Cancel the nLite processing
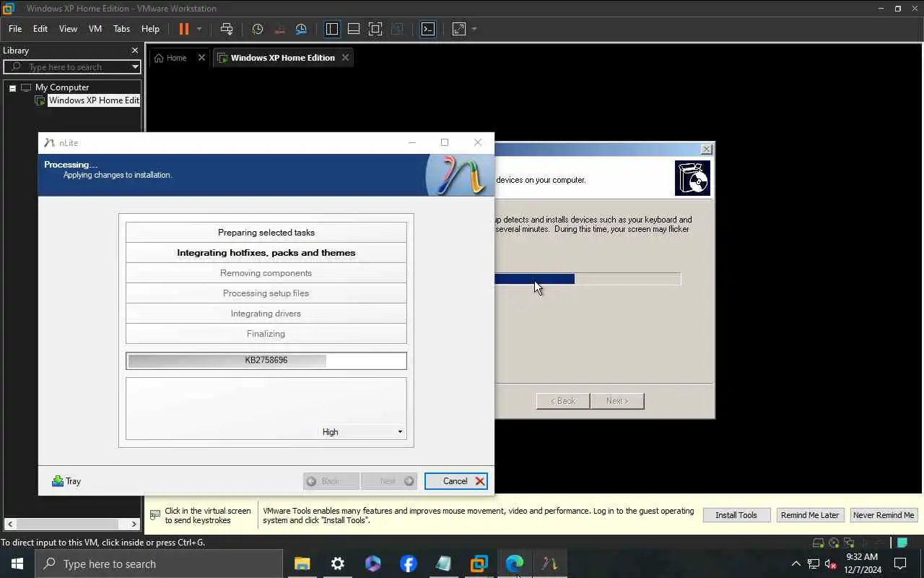Viewport: 924px width, 578px height. click(x=456, y=481)
